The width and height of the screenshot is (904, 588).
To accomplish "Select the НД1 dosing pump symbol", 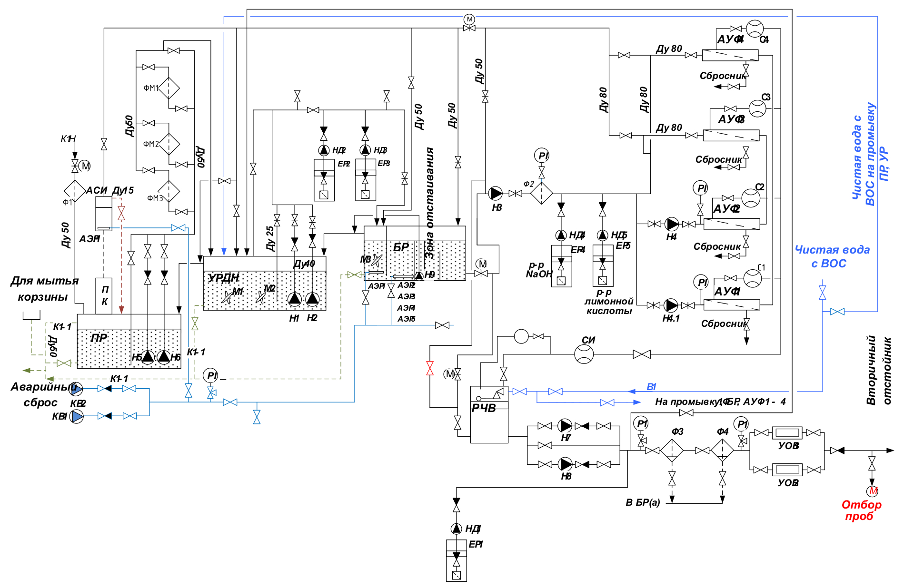I will point(456,528).
